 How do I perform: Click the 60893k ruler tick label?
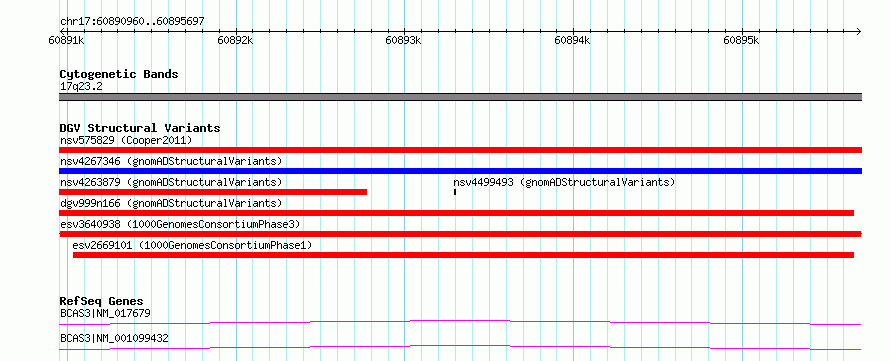coord(404,41)
